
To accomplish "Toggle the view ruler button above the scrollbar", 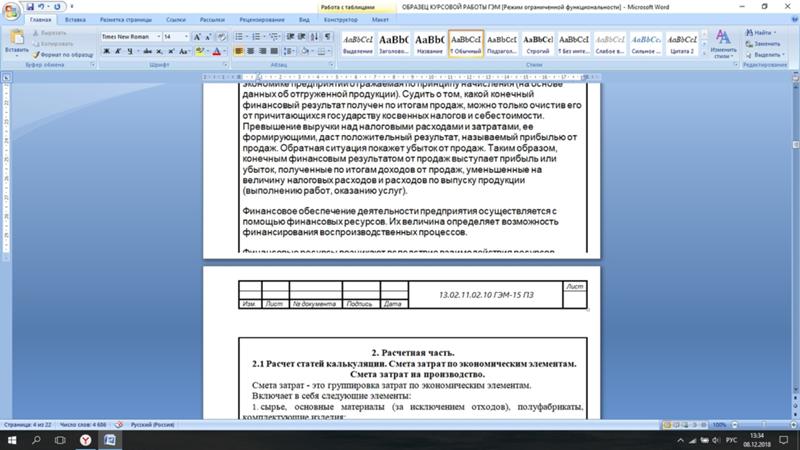I will click(795, 78).
